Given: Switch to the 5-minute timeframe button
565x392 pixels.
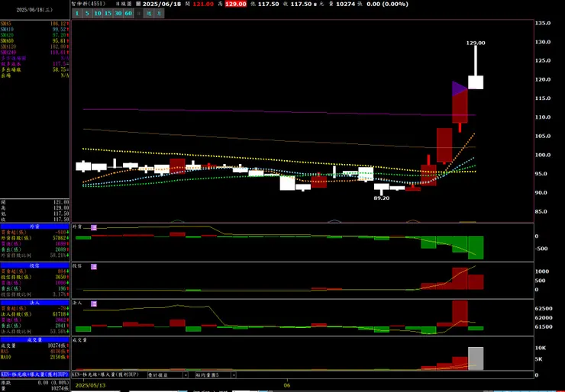Looking at the screenshot, I should pos(87,14).
